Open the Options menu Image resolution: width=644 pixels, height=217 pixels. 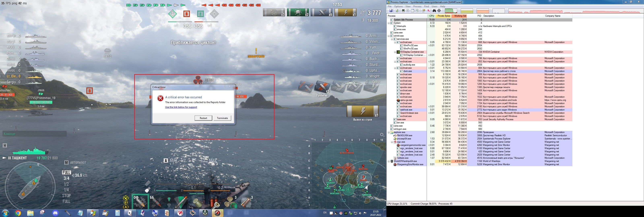coord(398,6)
